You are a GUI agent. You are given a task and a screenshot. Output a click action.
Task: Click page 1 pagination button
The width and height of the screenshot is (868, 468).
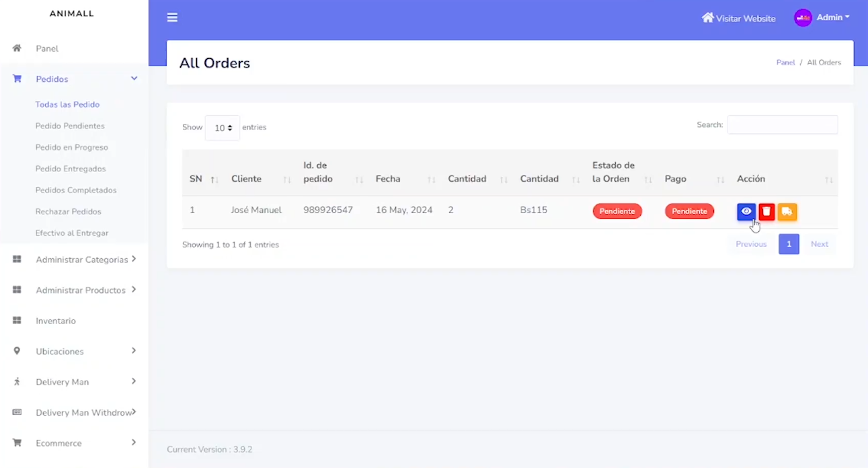(x=789, y=244)
